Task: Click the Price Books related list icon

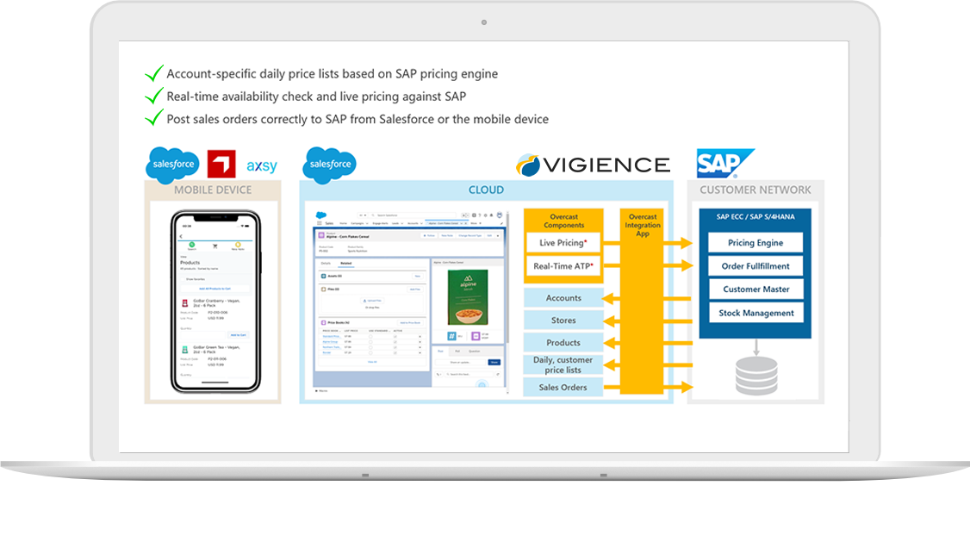Action: coord(324,322)
